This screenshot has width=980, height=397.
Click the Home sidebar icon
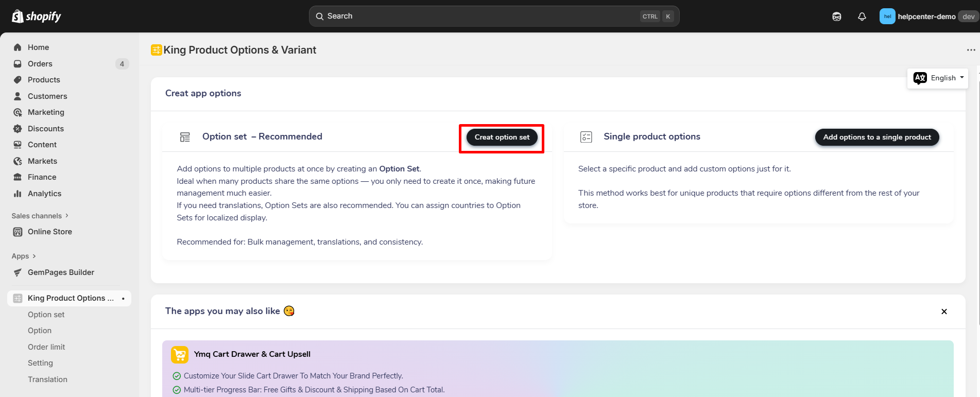coord(18,47)
